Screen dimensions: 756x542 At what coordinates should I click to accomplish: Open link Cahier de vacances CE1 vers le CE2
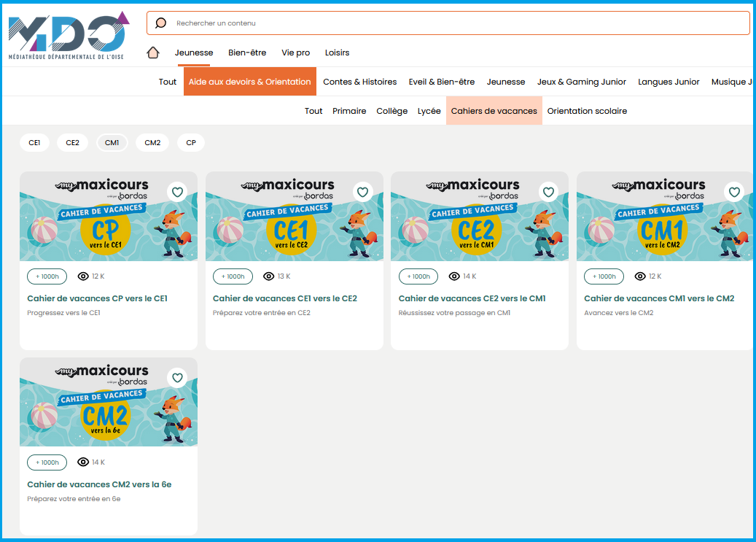[285, 298]
